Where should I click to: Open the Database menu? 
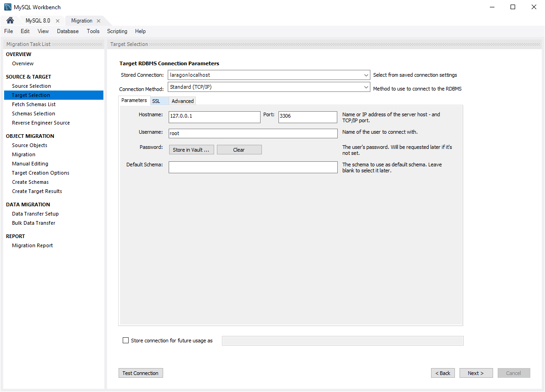pos(68,31)
